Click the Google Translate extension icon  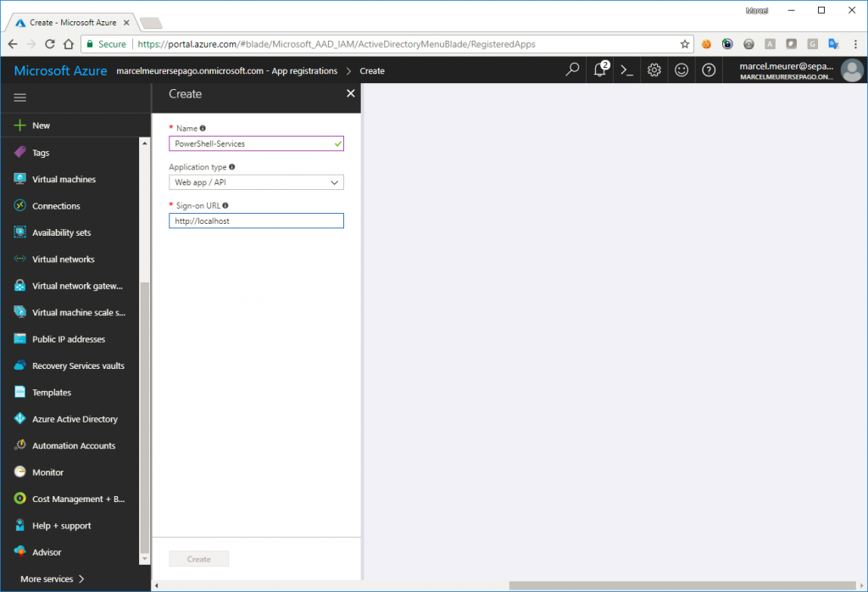point(833,44)
